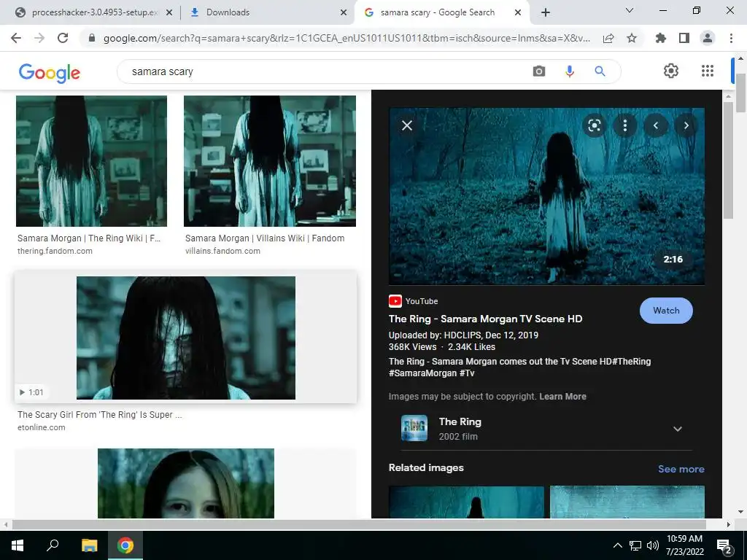Click the Watch button
This screenshot has height=560, width=747.
[x=666, y=311]
